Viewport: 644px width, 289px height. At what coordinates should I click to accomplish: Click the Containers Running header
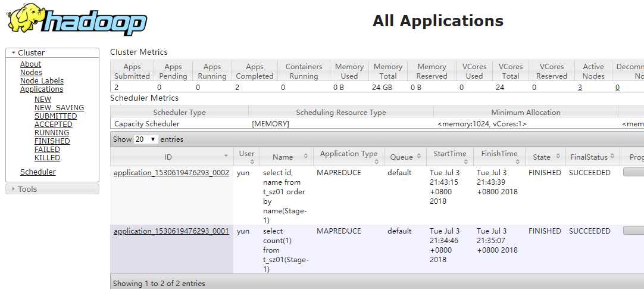304,71
